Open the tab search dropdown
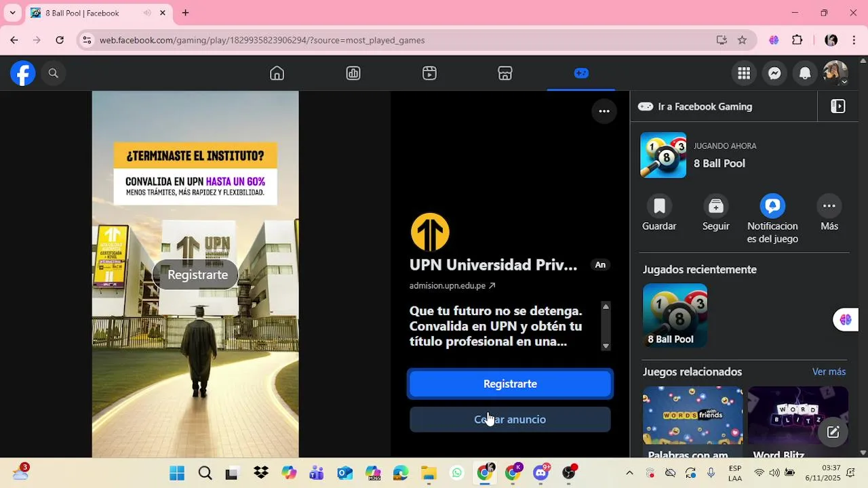 pyautogui.click(x=12, y=13)
